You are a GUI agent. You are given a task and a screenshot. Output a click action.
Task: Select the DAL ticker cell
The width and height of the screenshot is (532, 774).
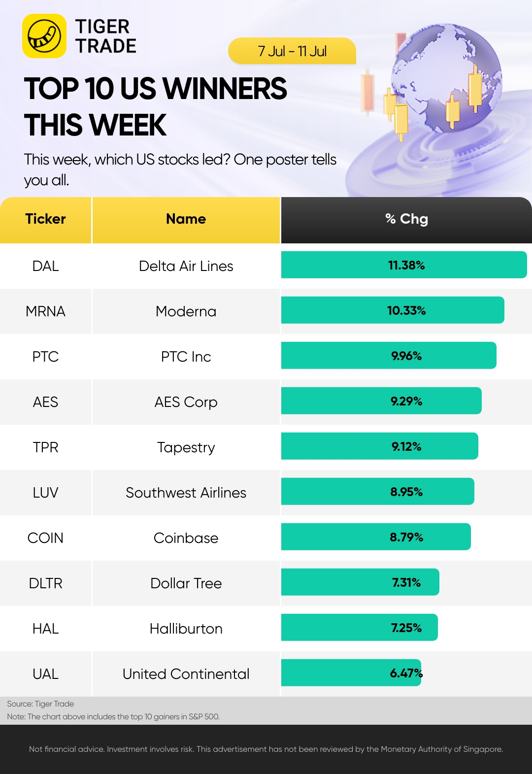[x=45, y=266]
